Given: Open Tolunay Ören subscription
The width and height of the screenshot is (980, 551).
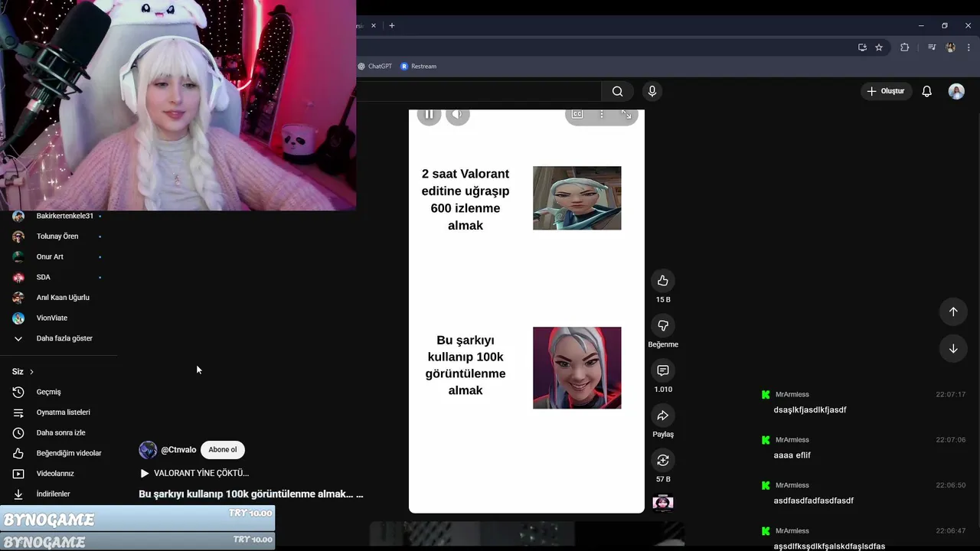Looking at the screenshot, I should pos(58,236).
